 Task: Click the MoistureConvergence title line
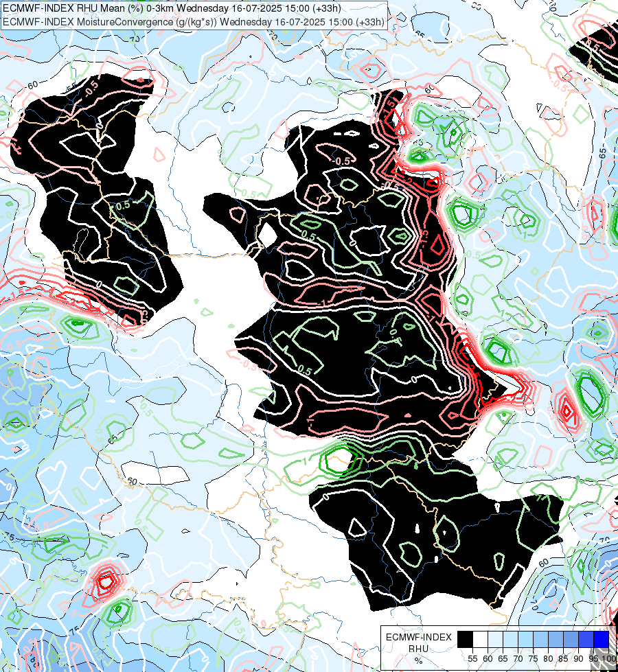194,22
